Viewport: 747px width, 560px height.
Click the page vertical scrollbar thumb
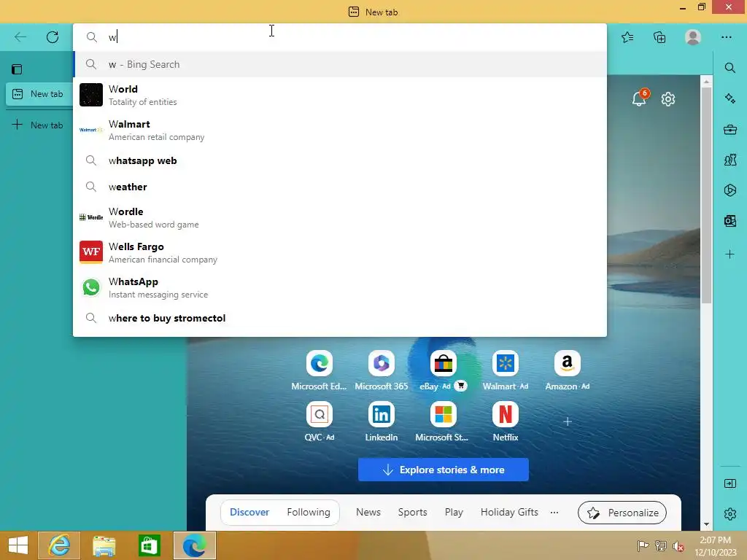click(706, 195)
